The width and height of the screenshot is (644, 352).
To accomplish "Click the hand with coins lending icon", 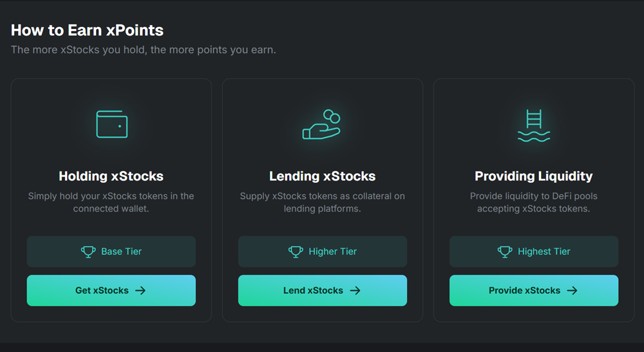I will pyautogui.click(x=321, y=124).
